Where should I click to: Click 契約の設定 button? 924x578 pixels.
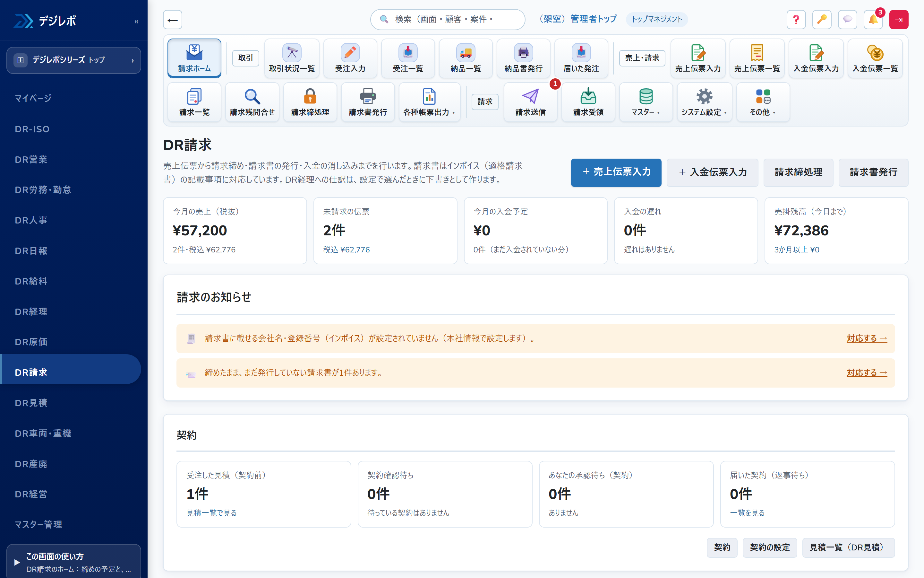tap(769, 547)
